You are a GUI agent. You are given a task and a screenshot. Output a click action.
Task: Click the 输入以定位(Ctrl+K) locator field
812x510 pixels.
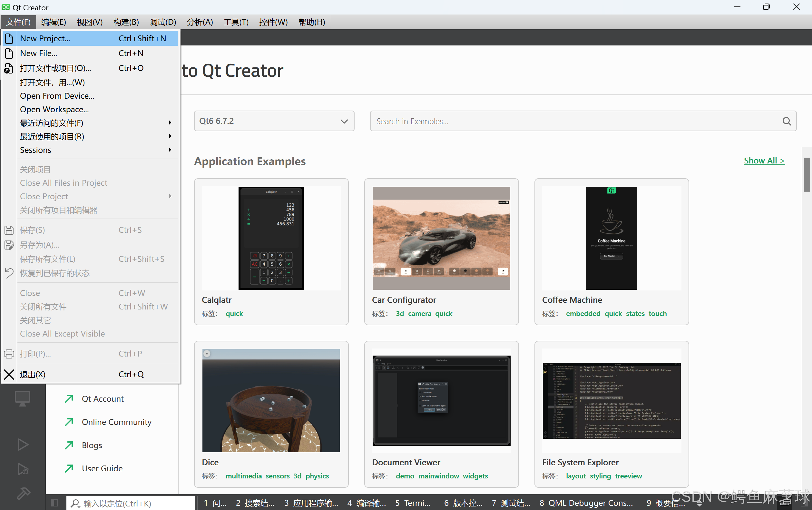click(131, 503)
